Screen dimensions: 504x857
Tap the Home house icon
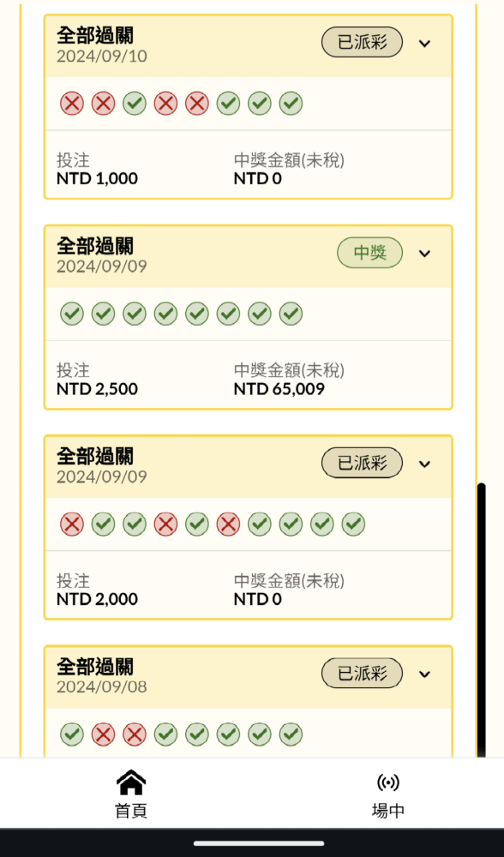coord(131,782)
